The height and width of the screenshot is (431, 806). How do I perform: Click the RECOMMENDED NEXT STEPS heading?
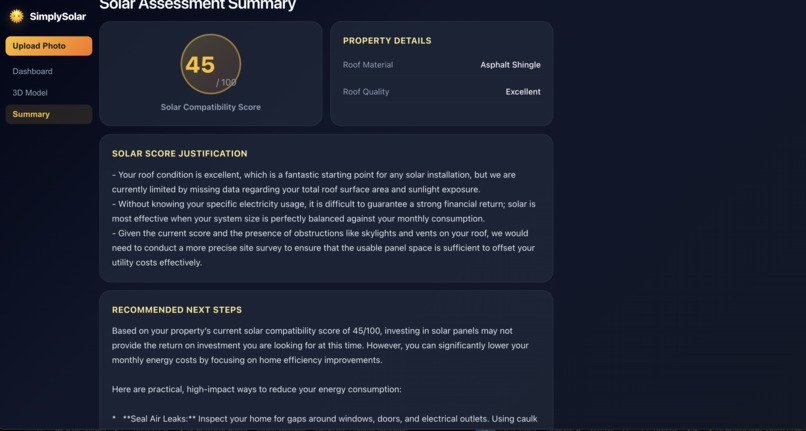(177, 310)
